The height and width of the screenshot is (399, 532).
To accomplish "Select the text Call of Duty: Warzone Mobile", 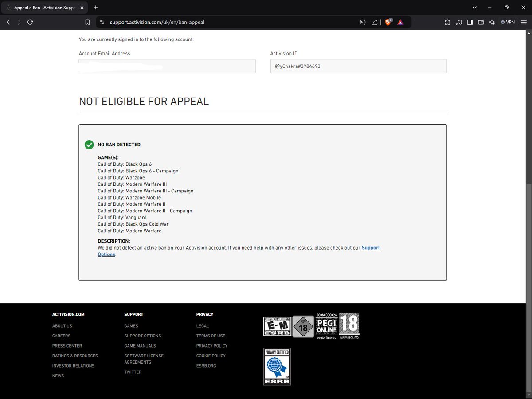I will [129, 198].
